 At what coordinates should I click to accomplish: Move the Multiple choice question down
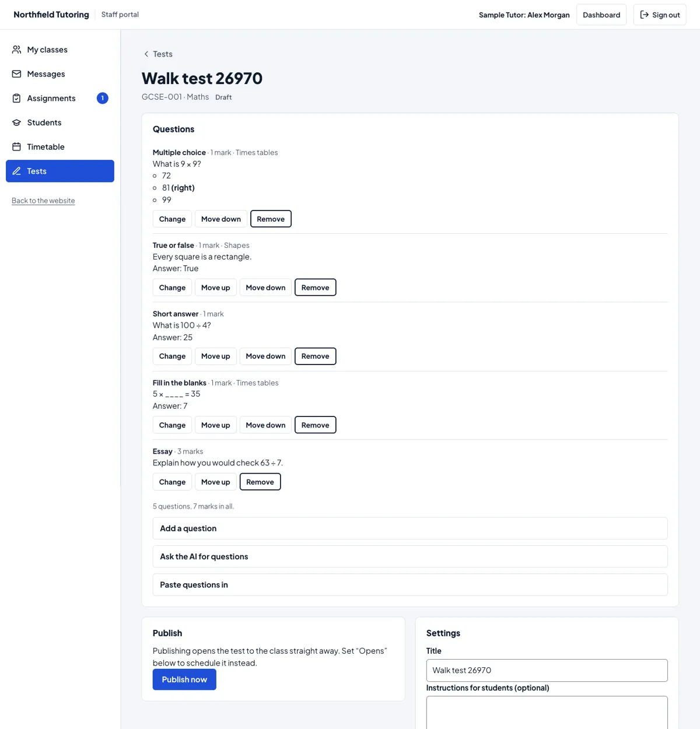click(221, 219)
